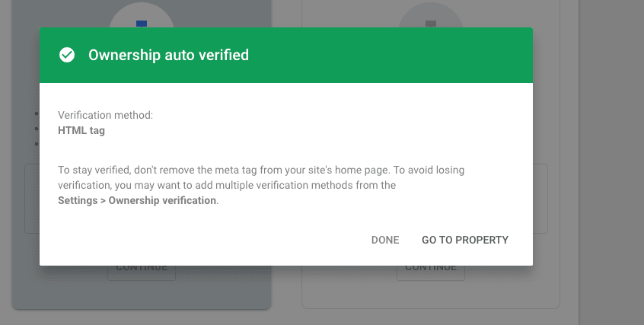Click the gray icon in the right card circle
Screen dimensions: 644x325
431,24
